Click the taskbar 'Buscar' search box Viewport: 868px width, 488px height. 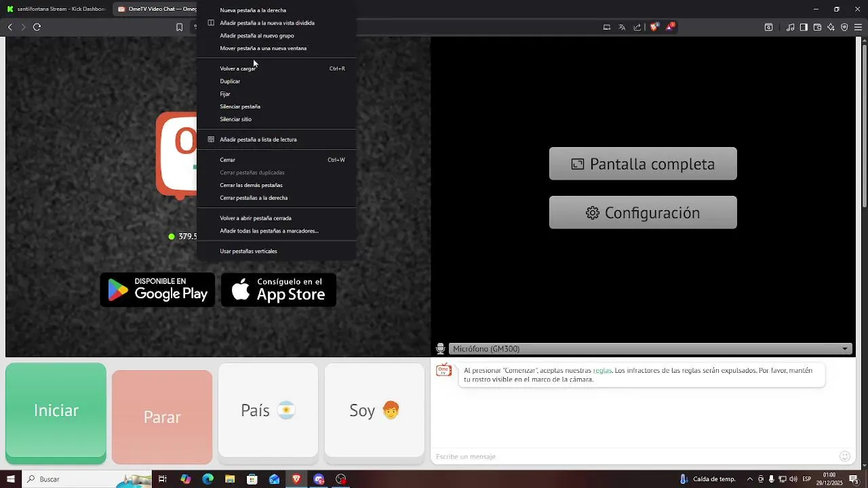pos(87,479)
